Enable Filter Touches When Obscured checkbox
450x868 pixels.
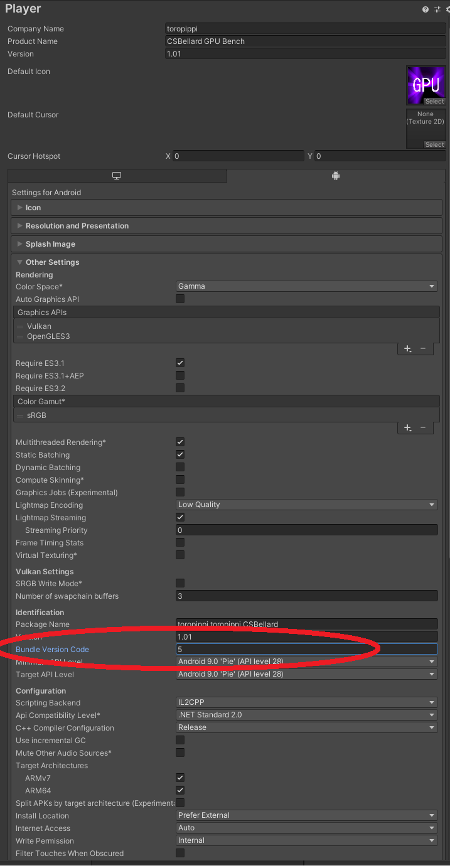coord(180,853)
